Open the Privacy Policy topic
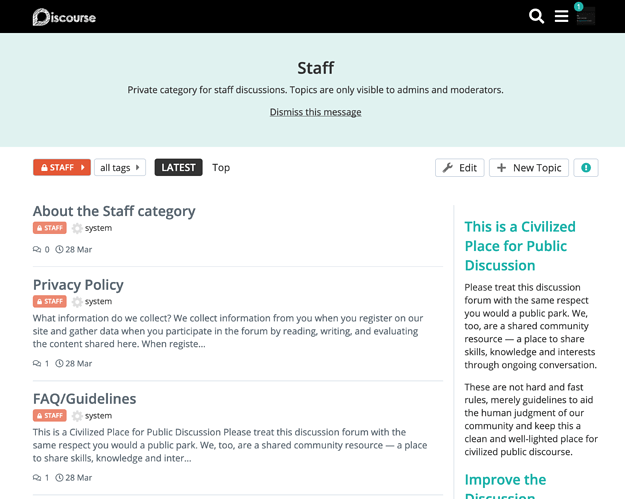 tap(78, 285)
